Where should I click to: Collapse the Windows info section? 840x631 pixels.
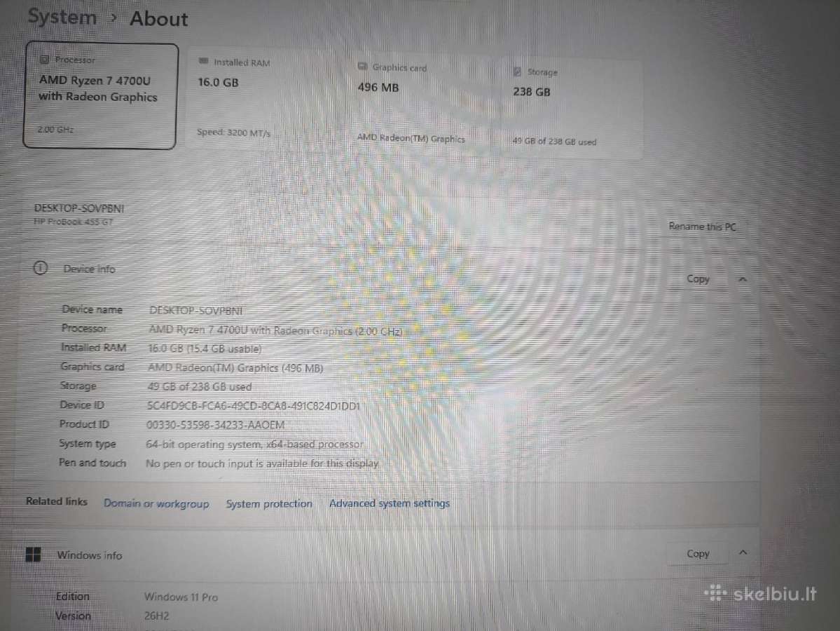tap(743, 552)
